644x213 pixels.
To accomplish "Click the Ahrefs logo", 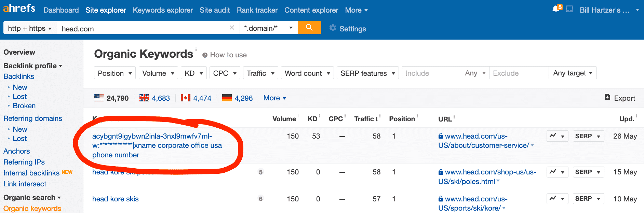I will pyautogui.click(x=19, y=8).
